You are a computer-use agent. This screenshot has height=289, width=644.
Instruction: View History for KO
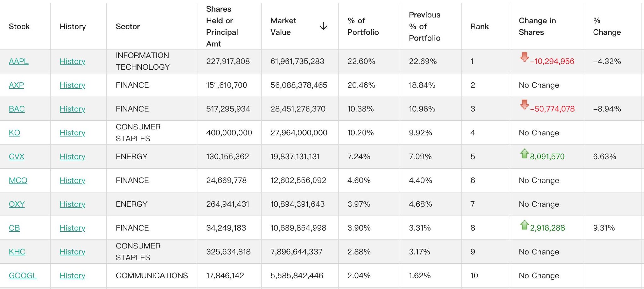[72, 133]
